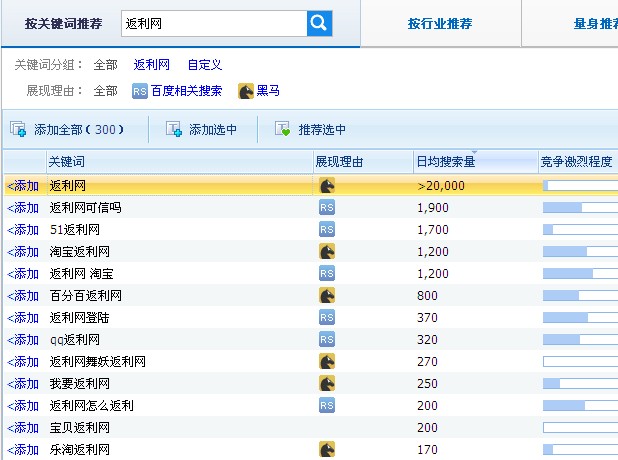
Task: Sort by 竞争激烈程度 column header
Action: tap(576, 161)
